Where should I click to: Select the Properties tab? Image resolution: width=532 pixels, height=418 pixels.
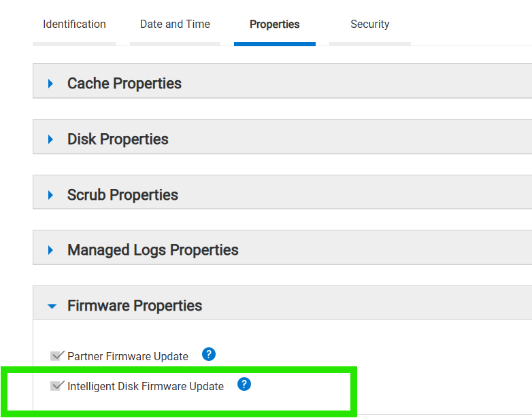tap(274, 24)
